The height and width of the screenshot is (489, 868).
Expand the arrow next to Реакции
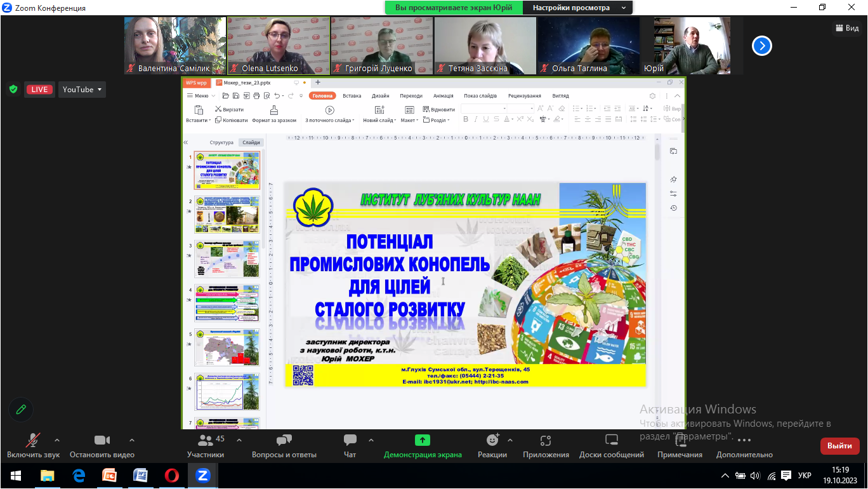pyautogui.click(x=510, y=439)
